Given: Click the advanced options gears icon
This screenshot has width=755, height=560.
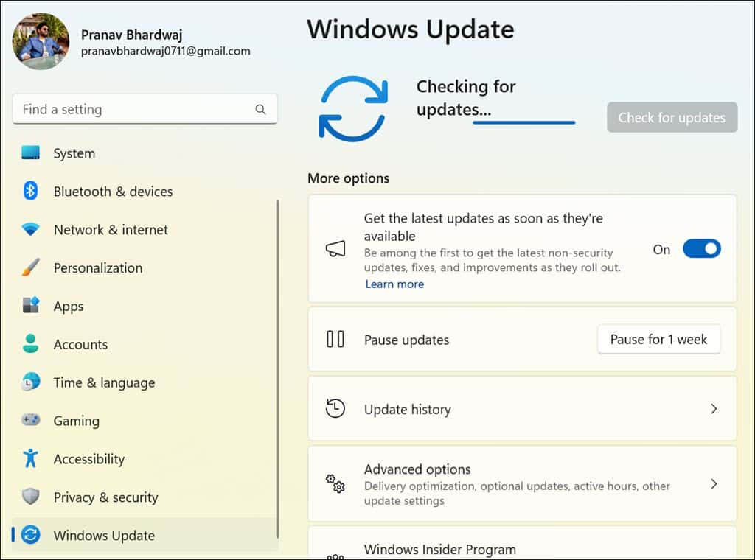Looking at the screenshot, I should click(x=335, y=483).
